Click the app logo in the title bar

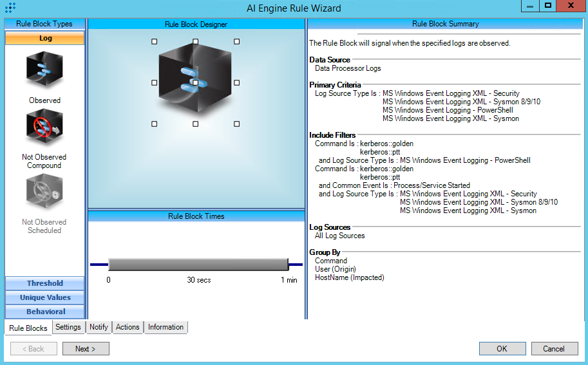(x=10, y=8)
